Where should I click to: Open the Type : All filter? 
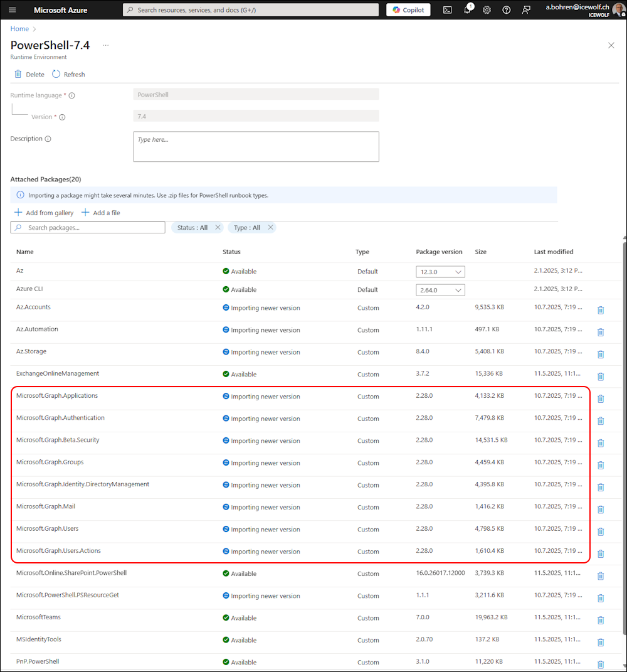pos(247,228)
